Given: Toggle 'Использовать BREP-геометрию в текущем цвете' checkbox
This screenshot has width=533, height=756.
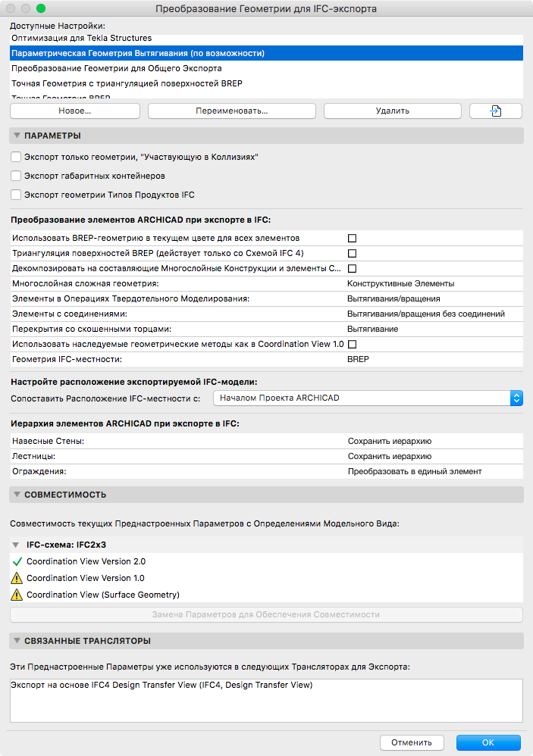Looking at the screenshot, I should coord(352,238).
